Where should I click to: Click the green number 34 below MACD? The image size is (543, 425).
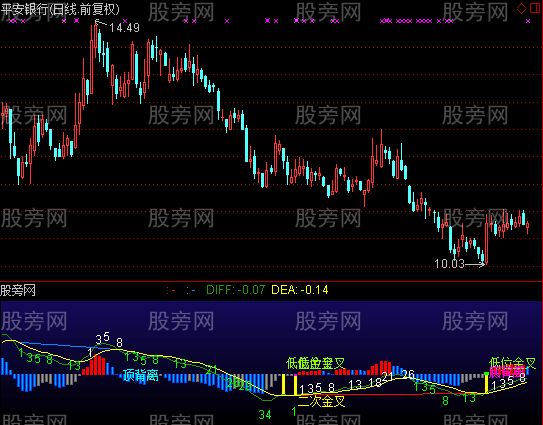point(265,414)
